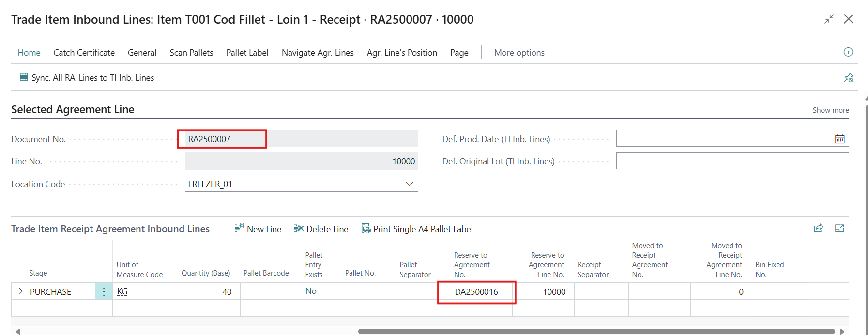Select the Pallet Label menu
Screen dimensions: 868x335
point(247,53)
